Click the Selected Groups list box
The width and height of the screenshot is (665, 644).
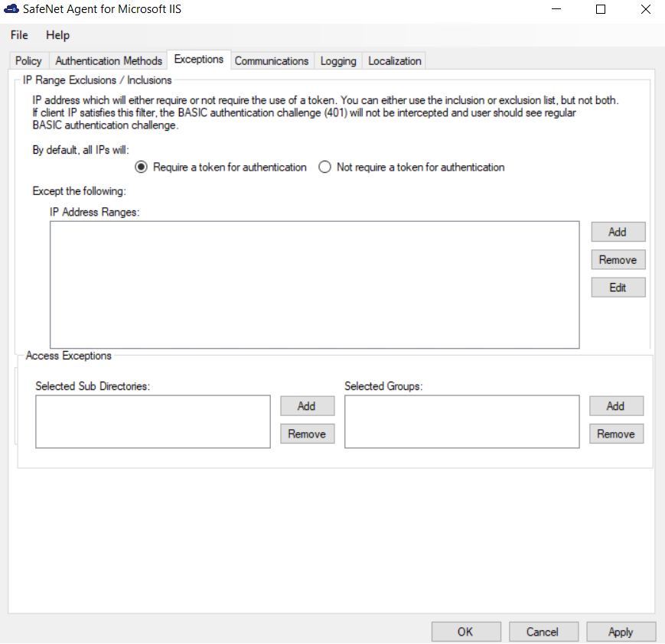pos(461,421)
